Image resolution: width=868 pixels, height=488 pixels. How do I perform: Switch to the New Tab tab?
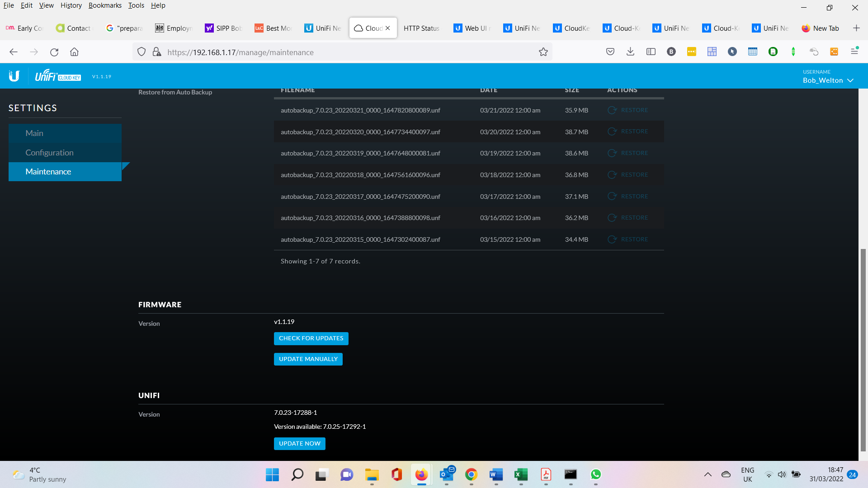pyautogui.click(x=821, y=28)
